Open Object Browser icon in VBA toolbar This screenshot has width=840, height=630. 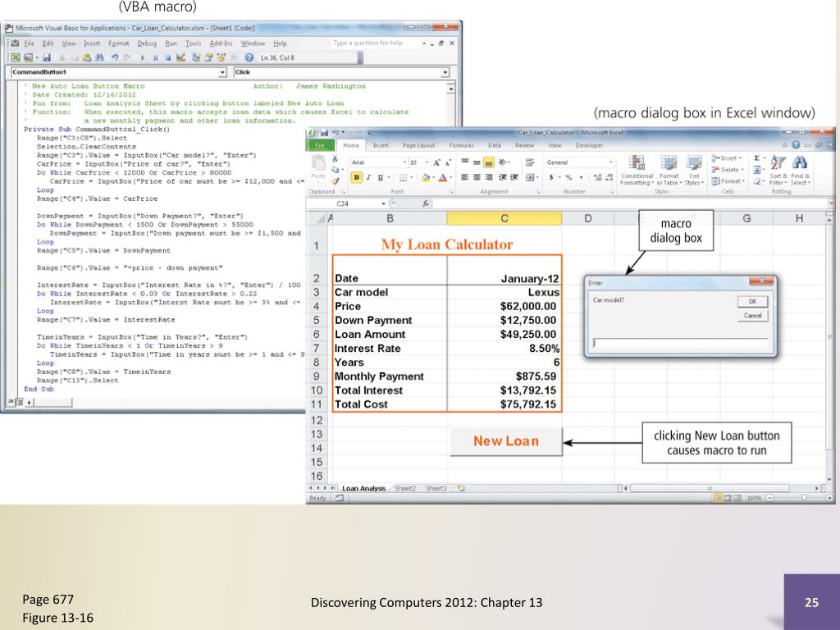[221, 57]
